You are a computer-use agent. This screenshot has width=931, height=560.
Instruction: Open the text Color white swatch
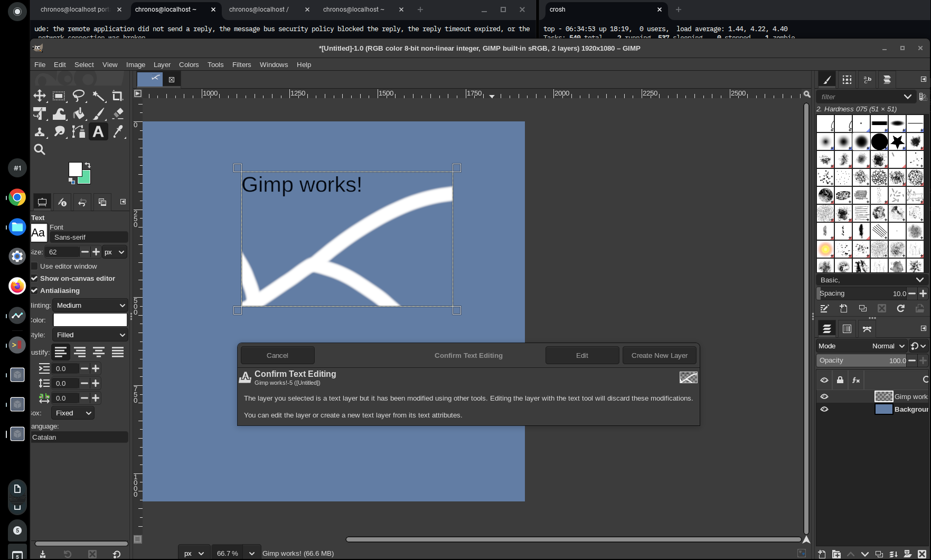pyautogui.click(x=90, y=320)
